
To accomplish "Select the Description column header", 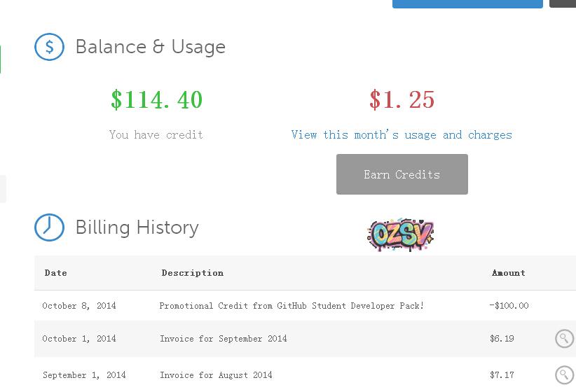I will pyautogui.click(x=193, y=273).
